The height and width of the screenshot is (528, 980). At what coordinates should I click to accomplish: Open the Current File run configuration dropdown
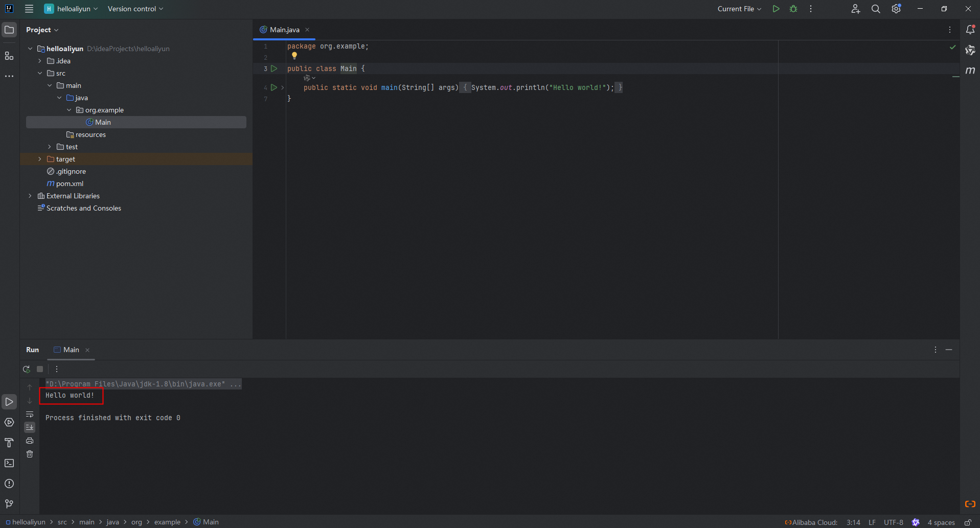click(x=739, y=9)
